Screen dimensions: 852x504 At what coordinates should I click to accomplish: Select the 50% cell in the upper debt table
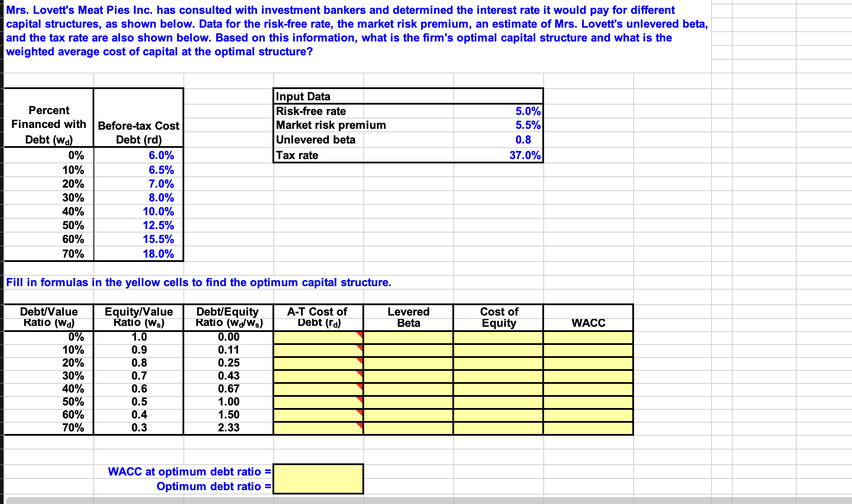73,225
